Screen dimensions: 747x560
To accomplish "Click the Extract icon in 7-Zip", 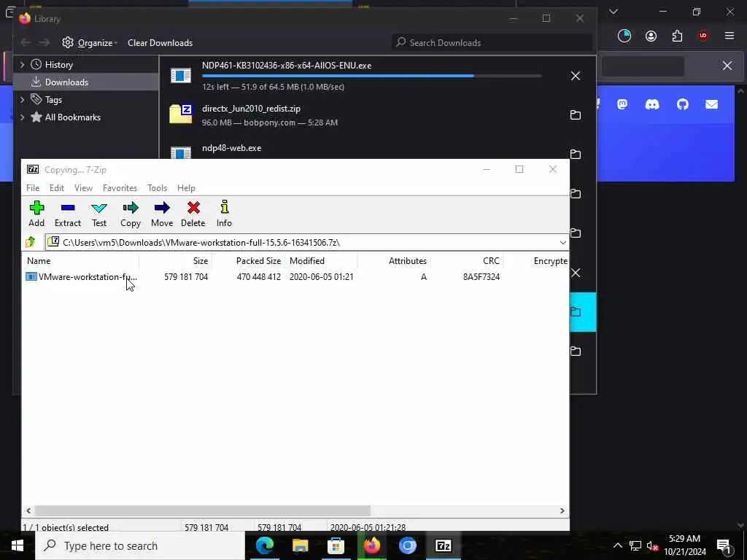I will 68,214.
